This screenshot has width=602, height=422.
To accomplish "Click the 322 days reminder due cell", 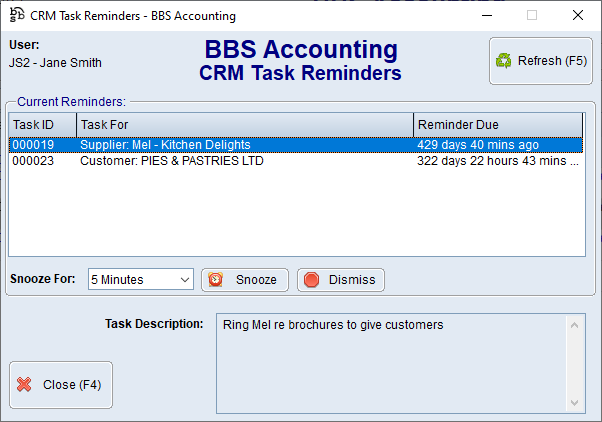I will coord(496,160).
